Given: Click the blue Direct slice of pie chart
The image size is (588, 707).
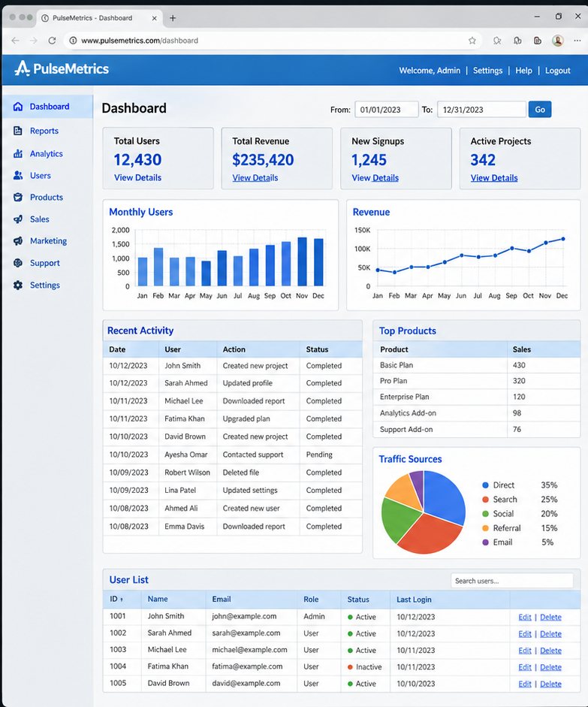Looking at the screenshot, I should coord(444,496).
